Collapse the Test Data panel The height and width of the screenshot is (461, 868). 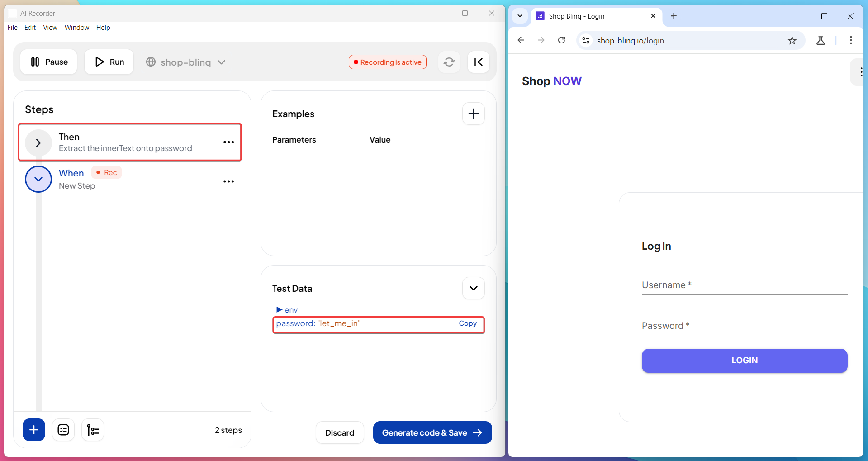tap(473, 288)
